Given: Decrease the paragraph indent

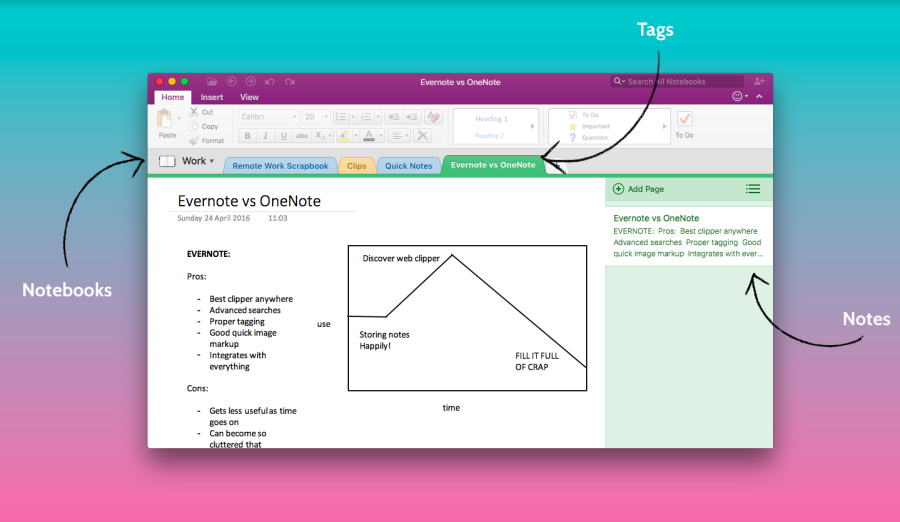Looking at the screenshot, I should [x=394, y=117].
